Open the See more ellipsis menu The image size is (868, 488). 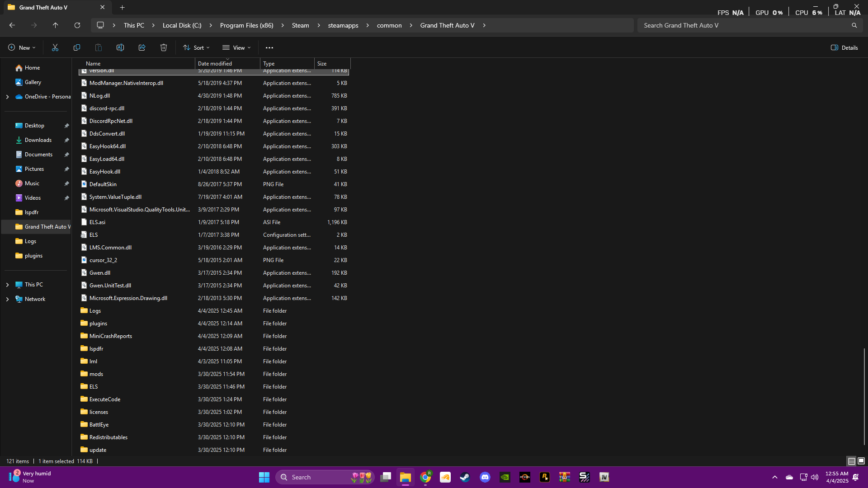[x=269, y=47]
